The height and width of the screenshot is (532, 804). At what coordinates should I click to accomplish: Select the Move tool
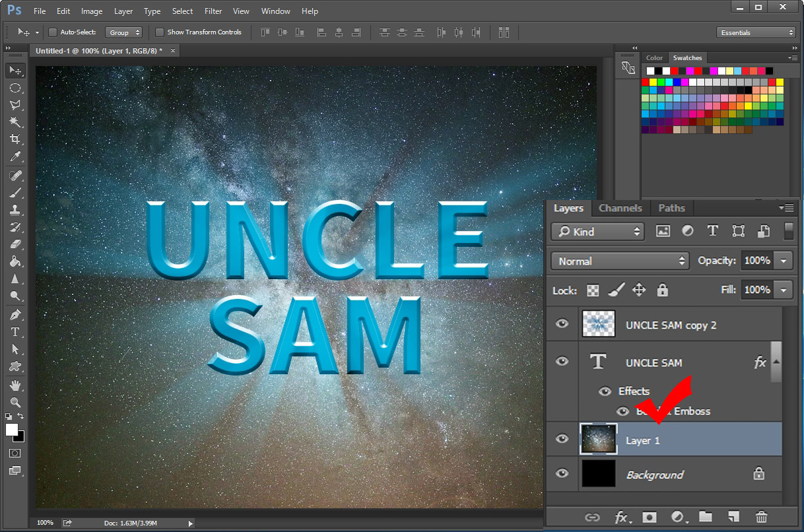pos(15,71)
